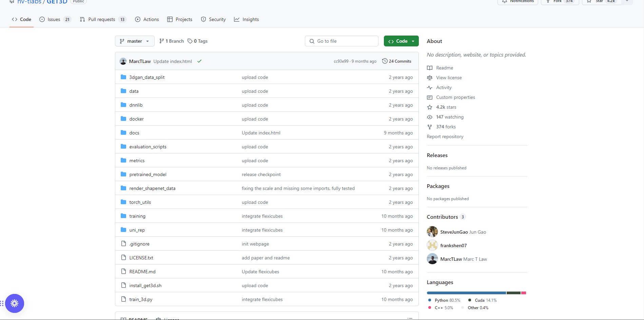The image size is (644, 320).
Task: Select the Security tab
Action: coord(213,19)
